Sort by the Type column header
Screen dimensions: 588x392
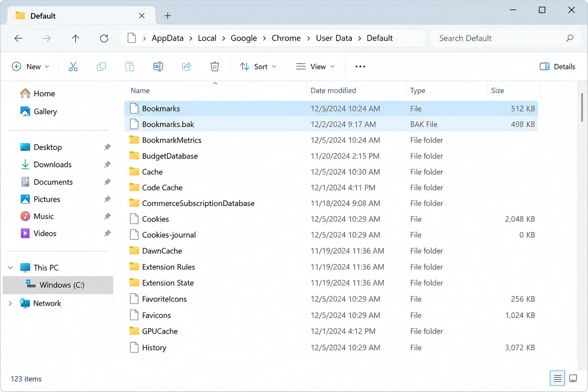(x=418, y=91)
